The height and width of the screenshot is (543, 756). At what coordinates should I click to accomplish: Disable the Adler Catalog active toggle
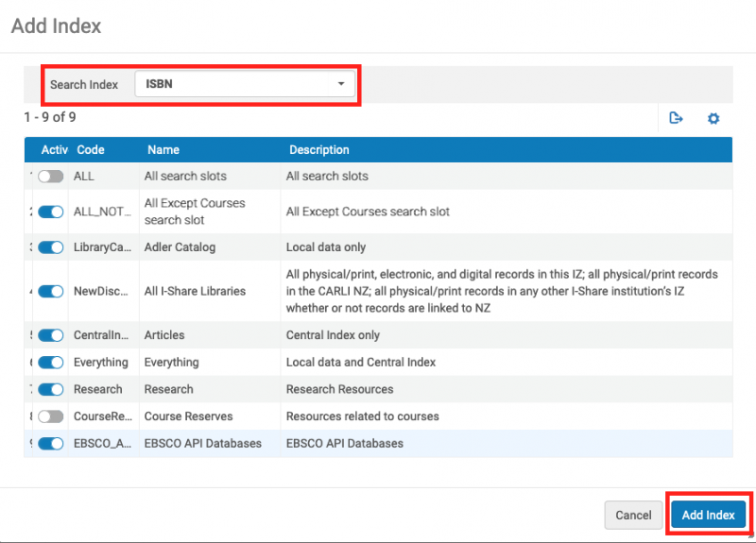51,247
